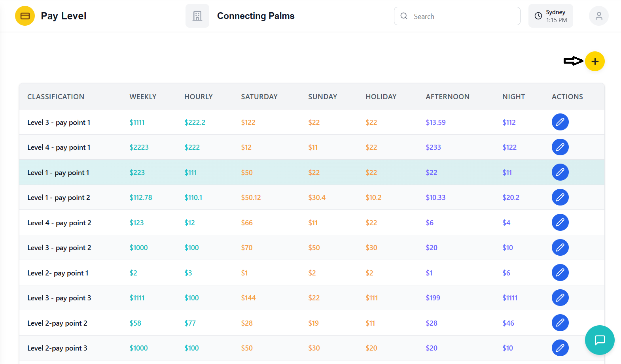Viewport: 621px width, 364px height.
Task: Open the user profile avatar
Action: click(x=598, y=16)
